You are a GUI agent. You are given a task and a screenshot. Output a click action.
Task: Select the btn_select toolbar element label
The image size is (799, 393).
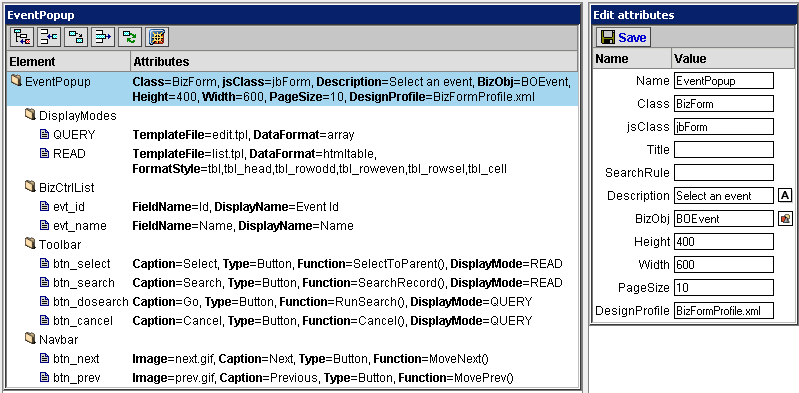pyautogui.click(x=82, y=265)
